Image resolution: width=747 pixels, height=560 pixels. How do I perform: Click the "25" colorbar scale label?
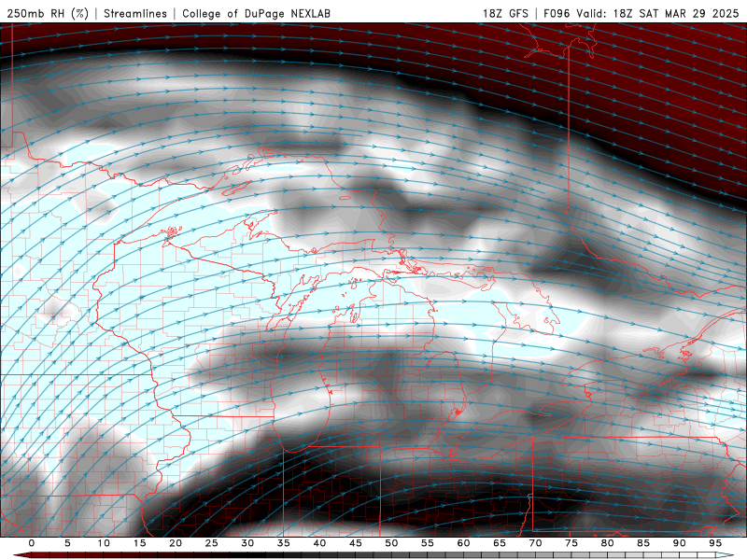point(212,543)
